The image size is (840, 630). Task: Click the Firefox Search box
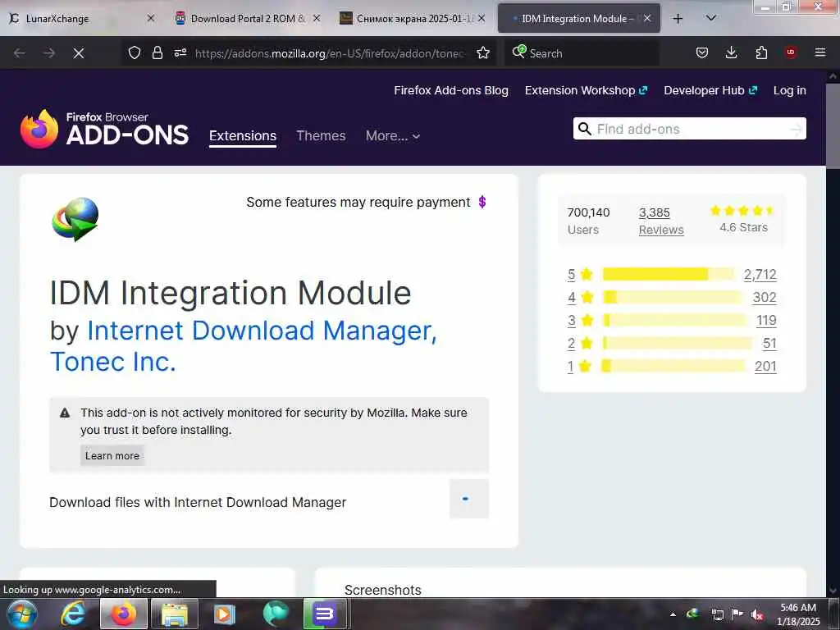click(582, 53)
